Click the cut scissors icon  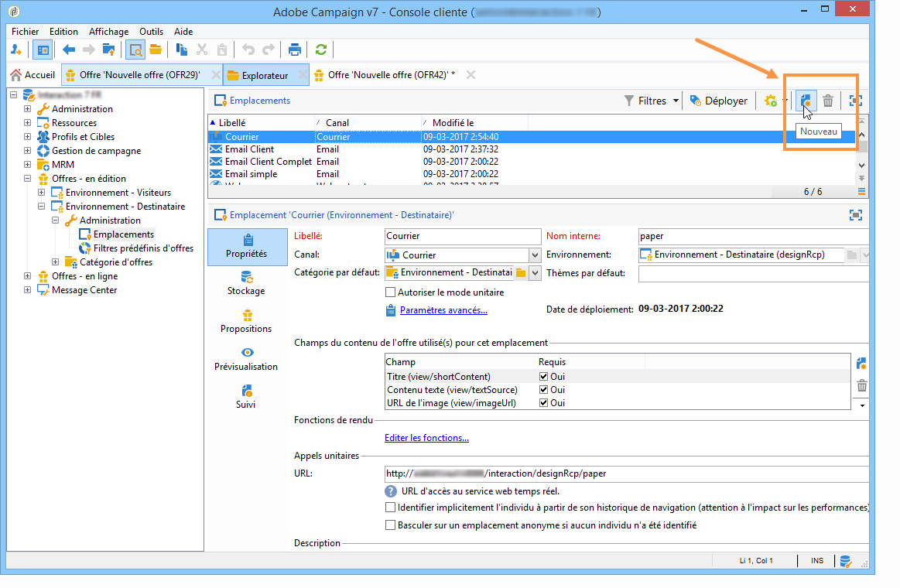tap(201, 50)
